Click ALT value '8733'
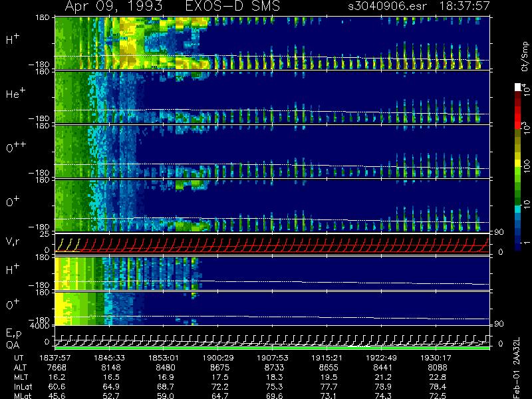 coord(274,368)
